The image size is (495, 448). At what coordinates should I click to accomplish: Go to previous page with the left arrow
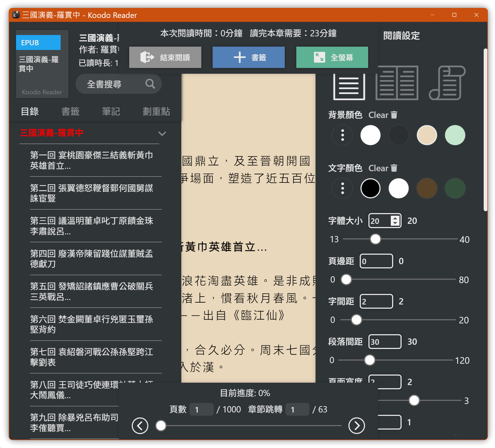click(x=140, y=426)
